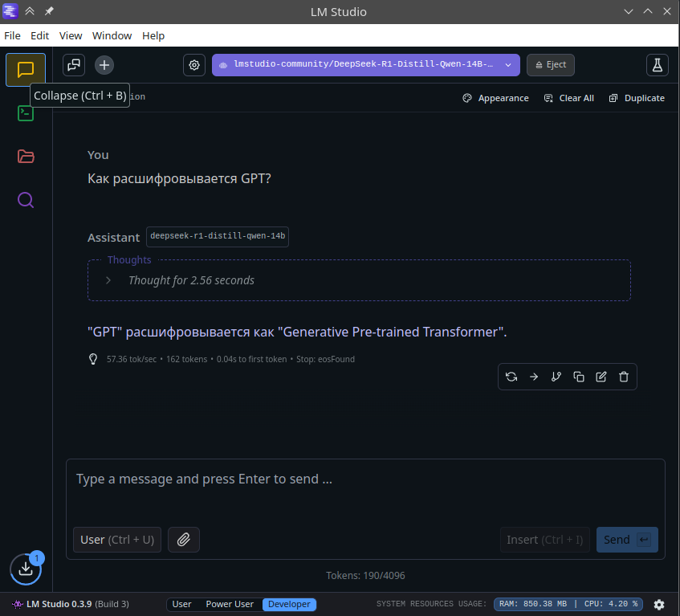Open the Window menu
This screenshot has height=616, width=680.
(112, 35)
